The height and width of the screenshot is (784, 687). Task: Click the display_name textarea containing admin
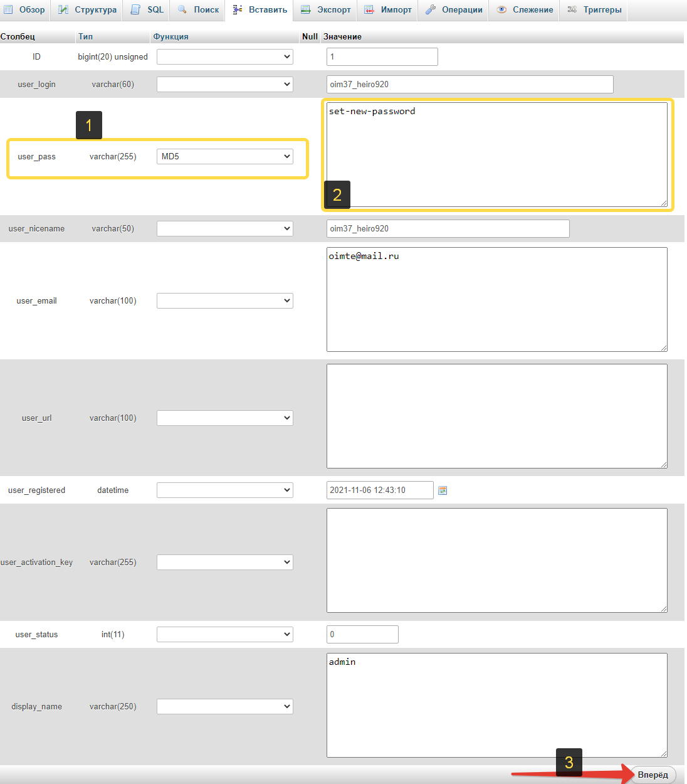[x=497, y=705]
